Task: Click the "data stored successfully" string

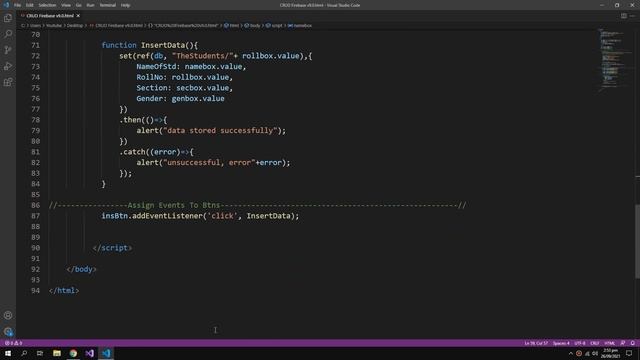Action: pos(220,131)
